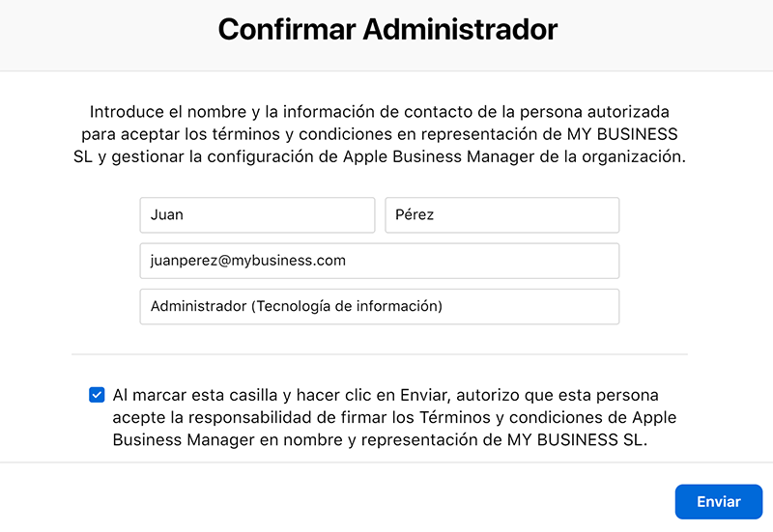
Task: Click the last name field containing Pérez
Action: point(501,215)
